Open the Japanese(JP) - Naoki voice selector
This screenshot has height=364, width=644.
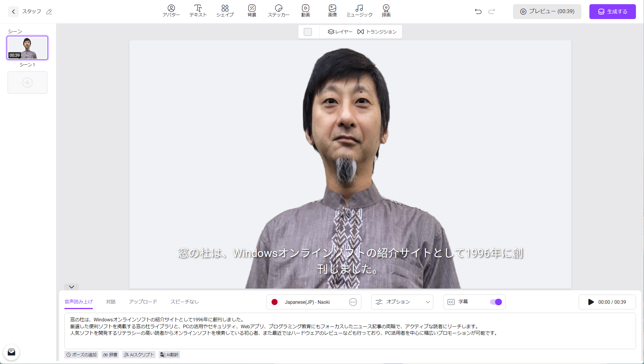click(310, 302)
